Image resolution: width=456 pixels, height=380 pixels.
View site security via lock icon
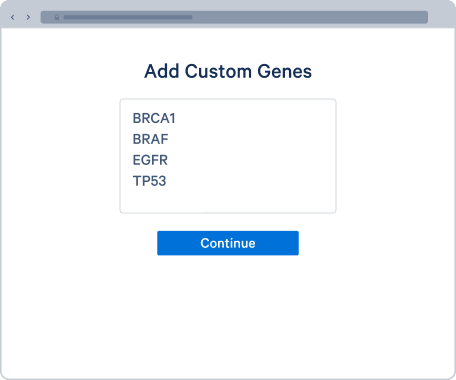pyautogui.click(x=57, y=17)
